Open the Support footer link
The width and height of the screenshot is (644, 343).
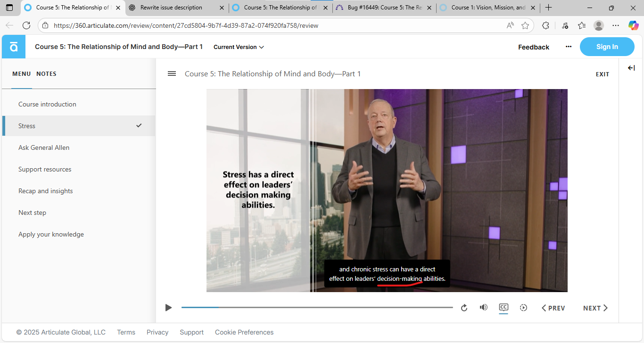pyautogui.click(x=191, y=332)
